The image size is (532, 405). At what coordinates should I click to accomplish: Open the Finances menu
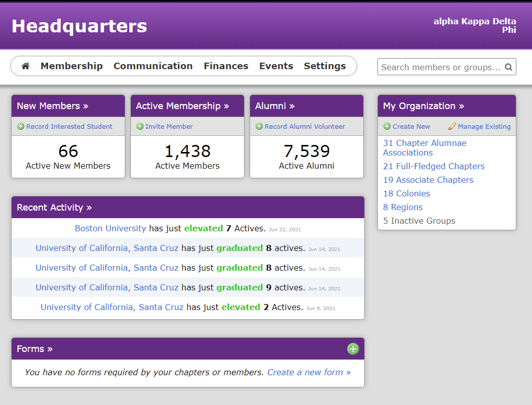click(x=226, y=66)
